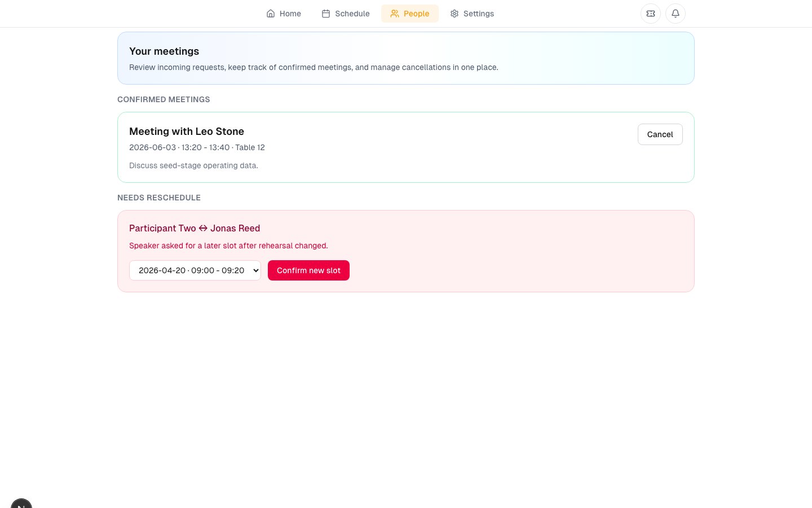Viewport: 812px width, 508px height.
Task: Open the Home tab
Action: coord(284,14)
